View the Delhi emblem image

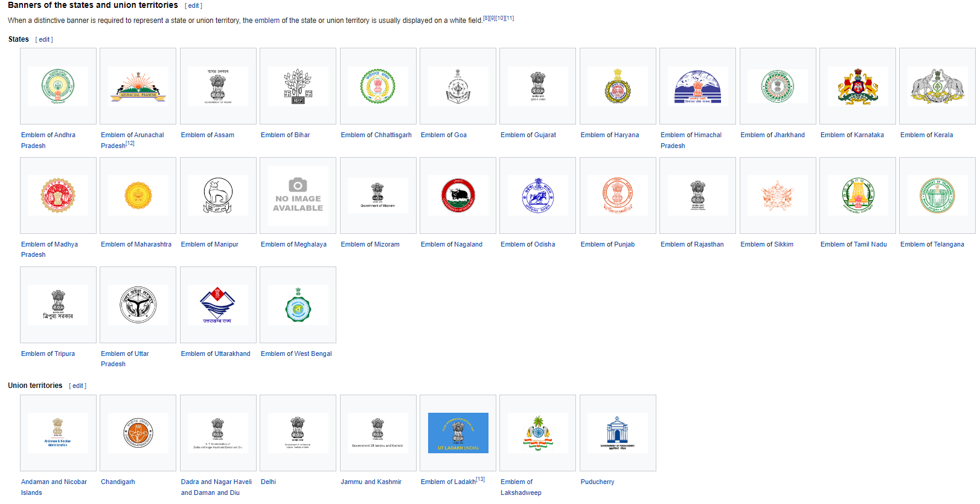(x=298, y=433)
